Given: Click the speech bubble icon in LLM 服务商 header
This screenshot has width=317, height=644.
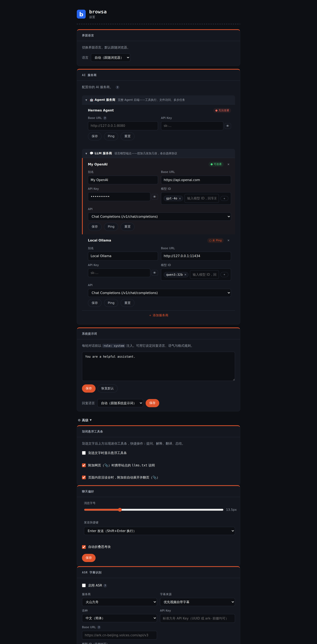Looking at the screenshot, I should click(x=92, y=153).
